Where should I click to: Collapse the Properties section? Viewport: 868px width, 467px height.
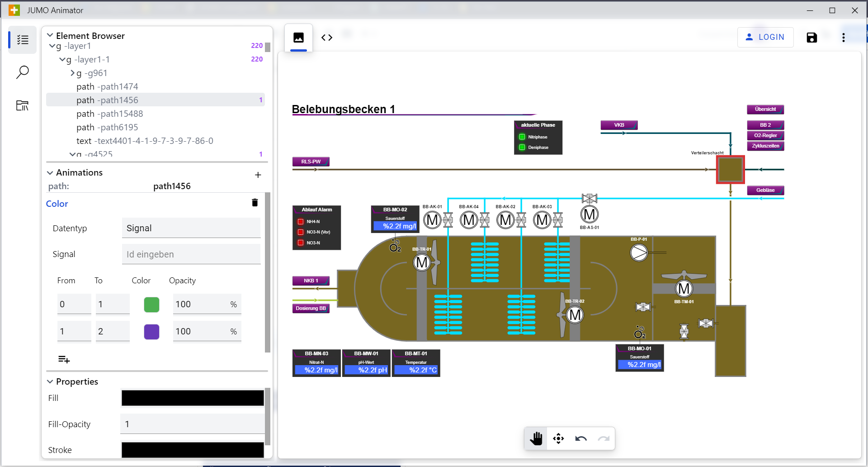point(50,381)
